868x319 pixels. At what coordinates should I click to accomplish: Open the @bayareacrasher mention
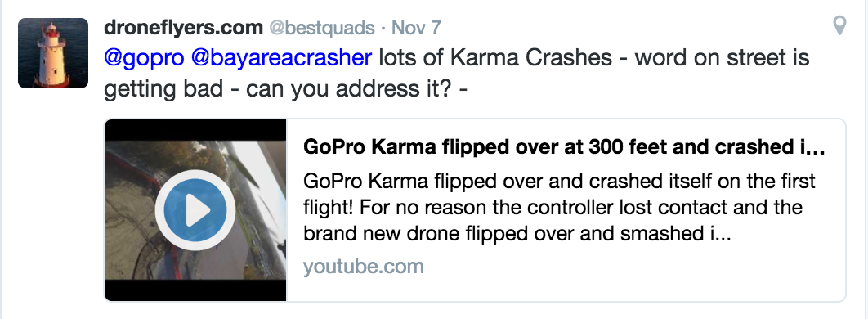click(x=281, y=57)
